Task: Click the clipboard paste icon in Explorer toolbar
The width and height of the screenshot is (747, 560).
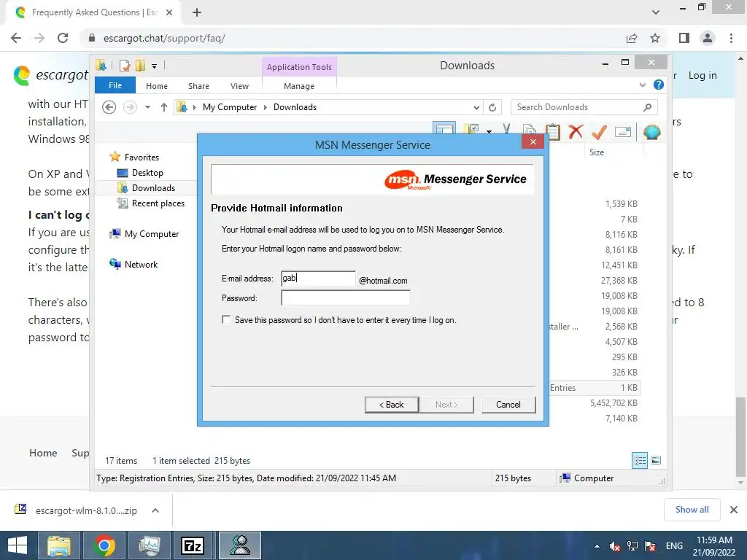Action: [553, 132]
